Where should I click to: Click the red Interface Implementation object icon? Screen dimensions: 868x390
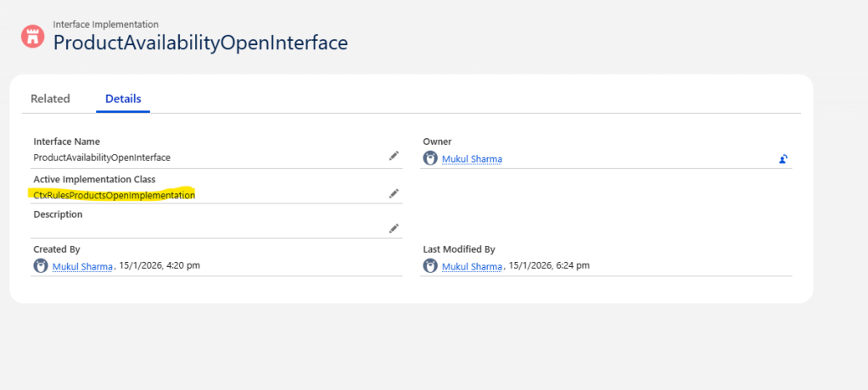(x=33, y=36)
